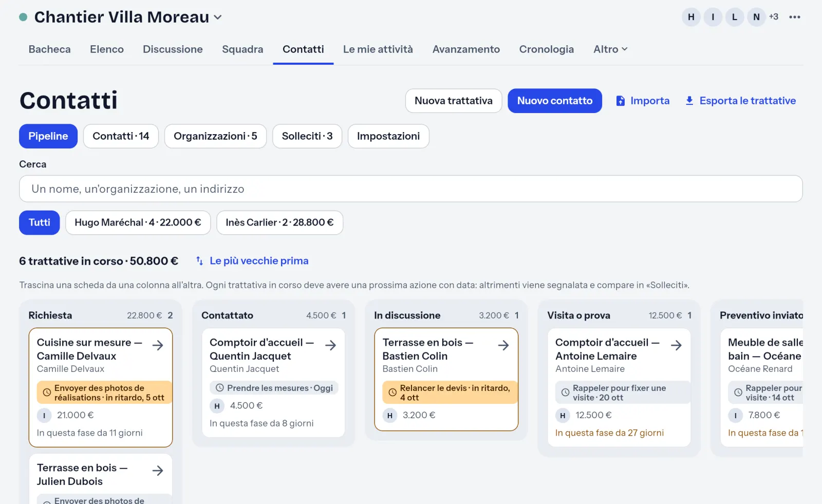The width and height of the screenshot is (822, 504).
Task: Click the N member avatar in header
Action: 756,17
